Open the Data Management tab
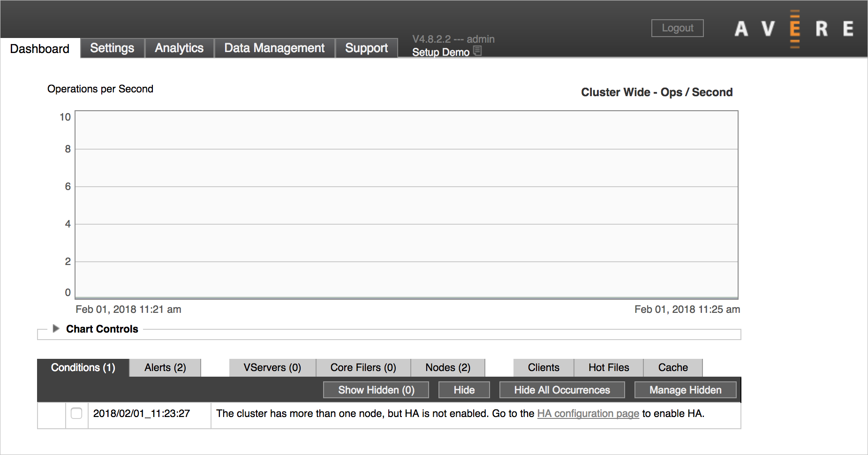The width and height of the screenshot is (868, 455). point(274,48)
